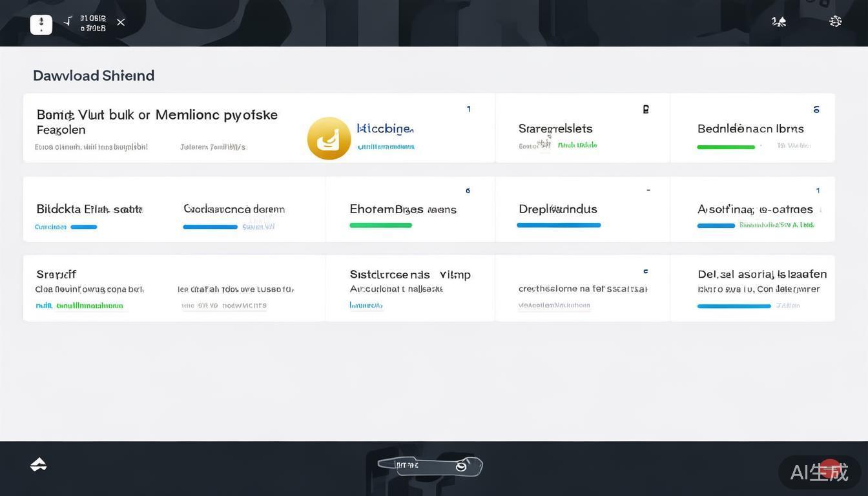Click the Klccbine link text
The image size is (868, 496).
(x=385, y=129)
